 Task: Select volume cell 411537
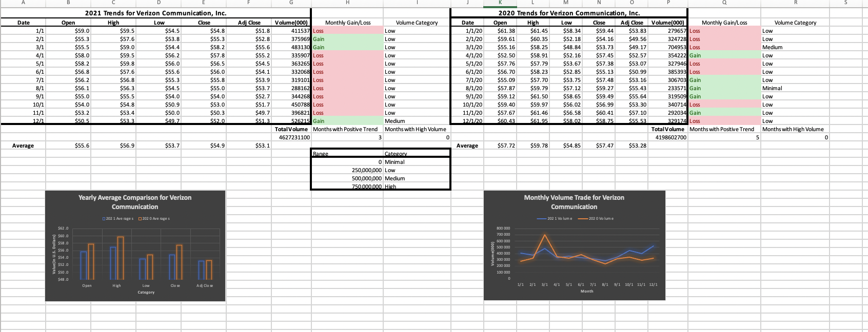point(291,31)
